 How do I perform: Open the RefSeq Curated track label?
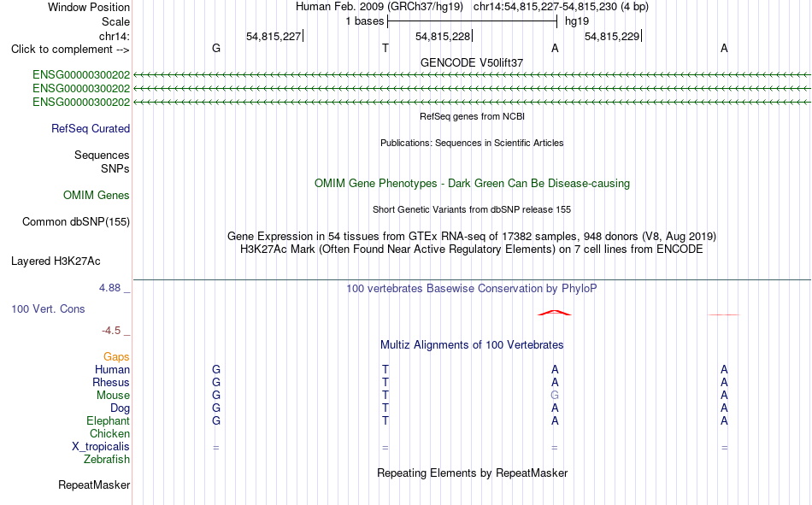(x=91, y=128)
